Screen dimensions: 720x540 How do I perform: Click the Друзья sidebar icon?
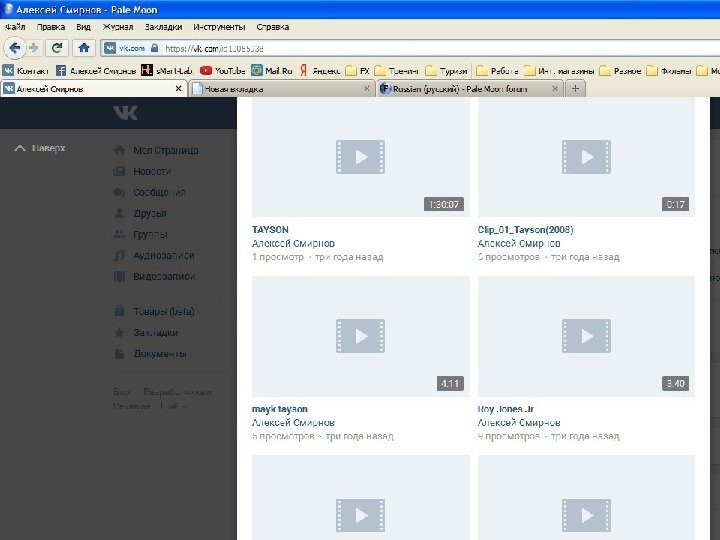119,213
